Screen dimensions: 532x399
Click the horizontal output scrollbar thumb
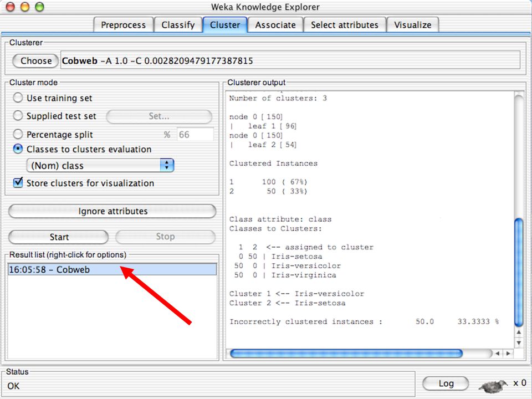pos(346,353)
